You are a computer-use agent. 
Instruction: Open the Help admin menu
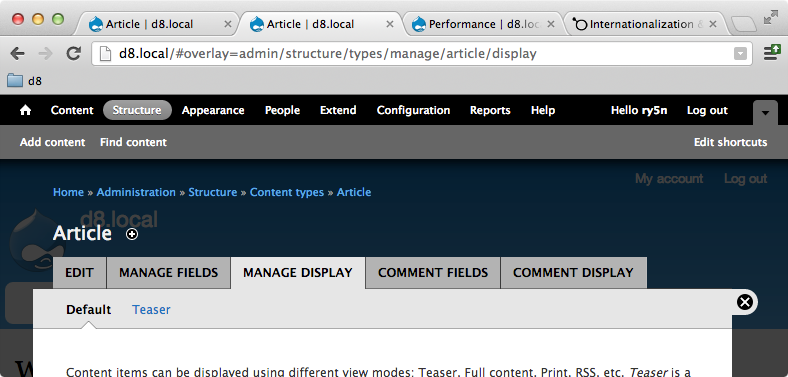(x=543, y=111)
